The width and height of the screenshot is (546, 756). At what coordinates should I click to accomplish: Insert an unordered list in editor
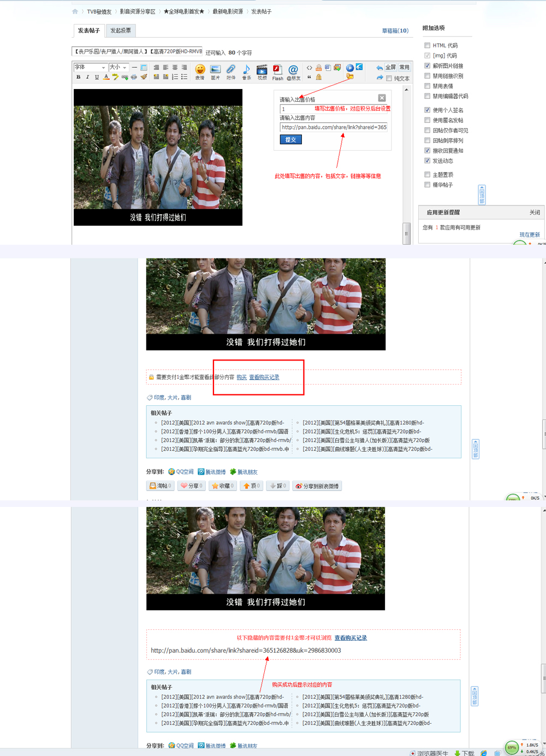[184, 77]
